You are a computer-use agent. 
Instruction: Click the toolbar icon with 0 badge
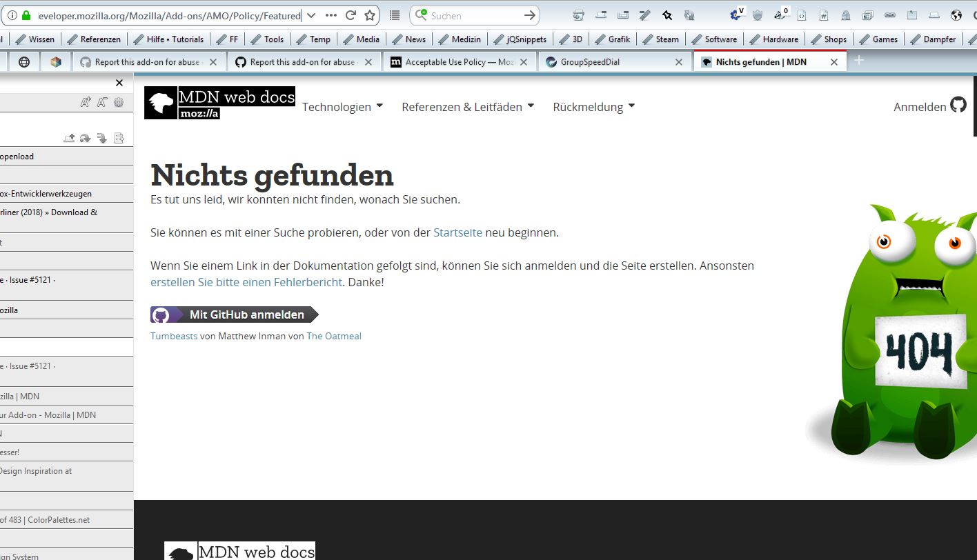pos(781,14)
